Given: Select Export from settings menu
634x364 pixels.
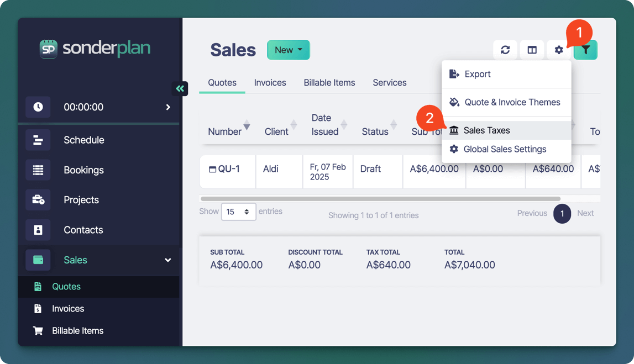Looking at the screenshot, I should [507, 74].
